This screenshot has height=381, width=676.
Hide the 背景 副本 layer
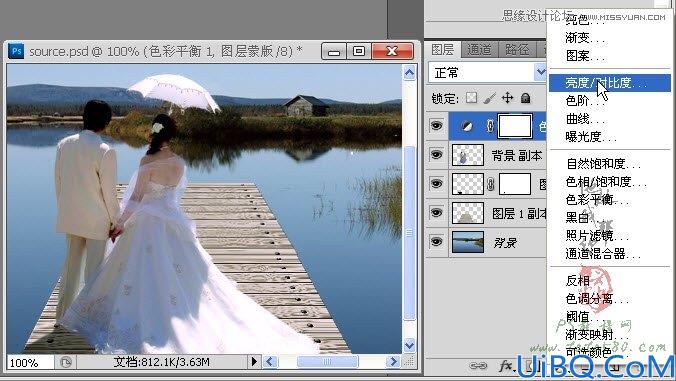click(436, 155)
